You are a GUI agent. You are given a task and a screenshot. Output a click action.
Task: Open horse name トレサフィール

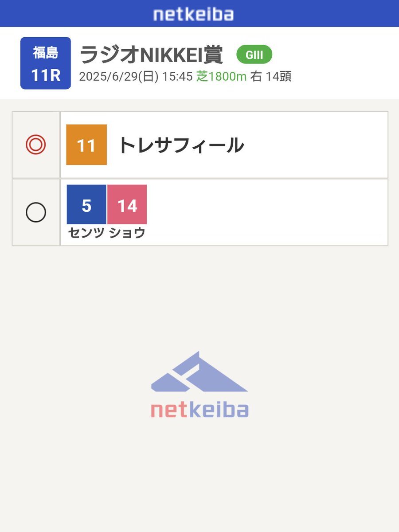point(181,145)
